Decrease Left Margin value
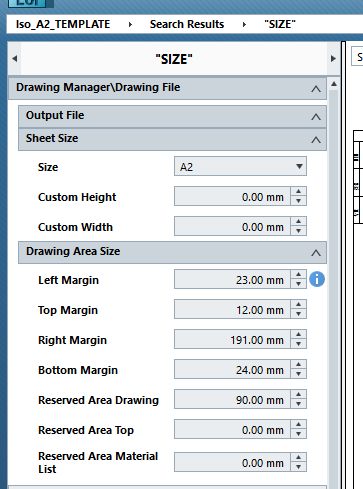 click(299, 284)
